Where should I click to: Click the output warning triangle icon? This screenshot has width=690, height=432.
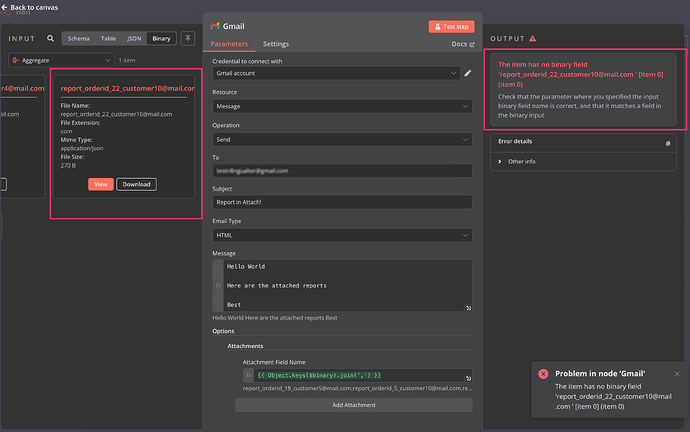point(533,39)
